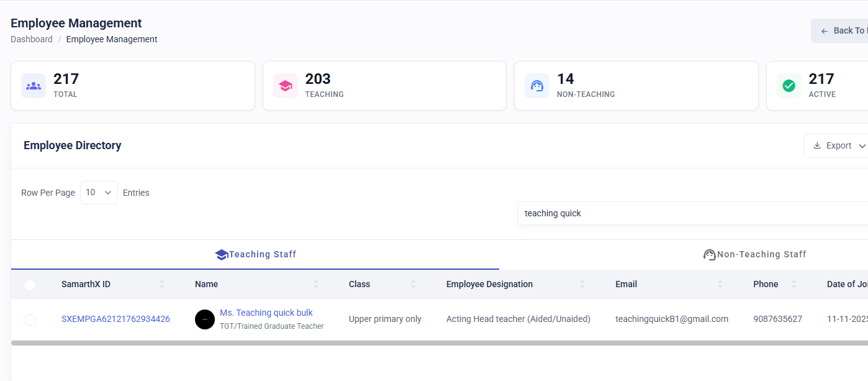Click the Back To button
The width and height of the screenshot is (868, 381).
(x=839, y=30)
